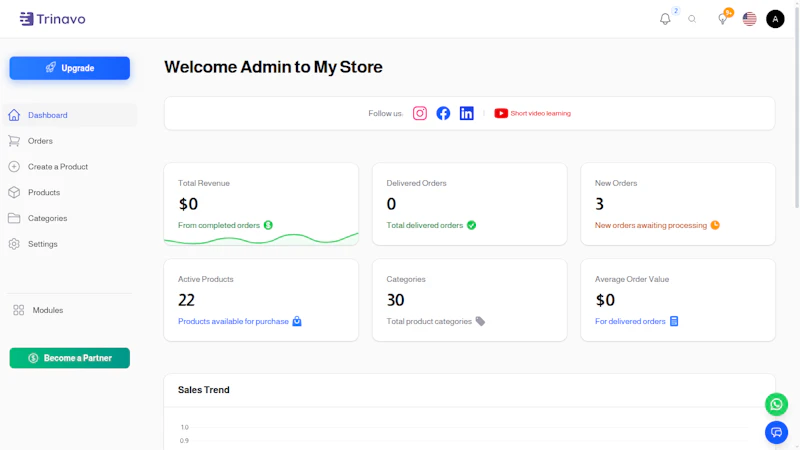Click the Delivered Orders label
The width and height of the screenshot is (800, 450).
tap(416, 183)
